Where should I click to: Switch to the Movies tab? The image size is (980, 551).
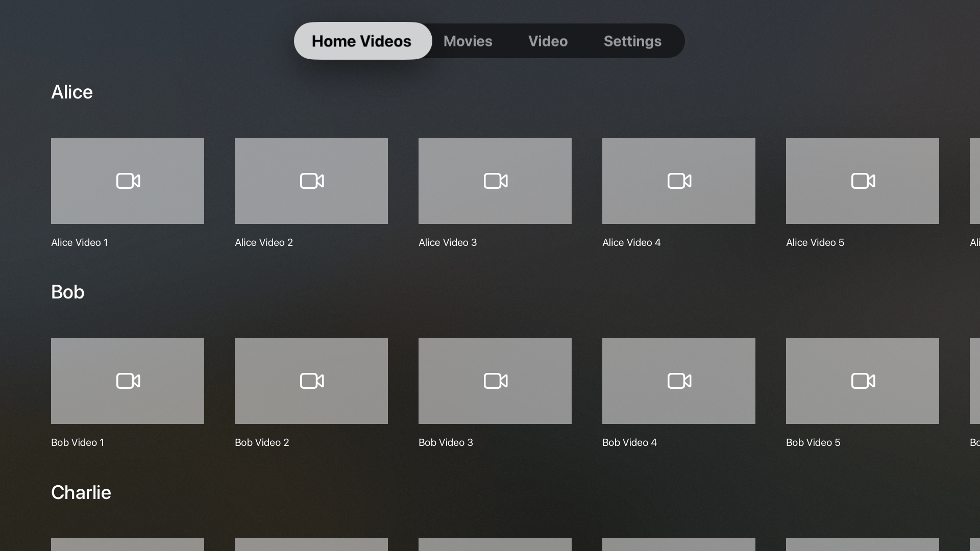(x=468, y=41)
